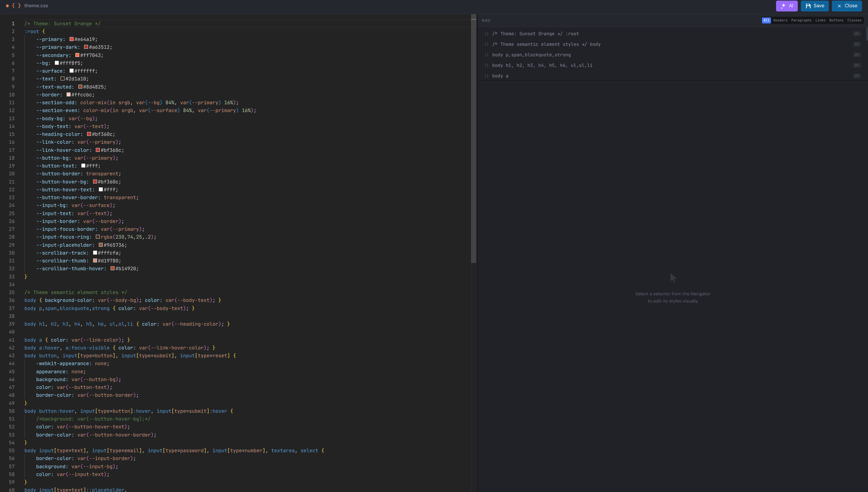Open the --button-text #fff swatch
This screenshot has height=492, width=868.
coord(83,166)
